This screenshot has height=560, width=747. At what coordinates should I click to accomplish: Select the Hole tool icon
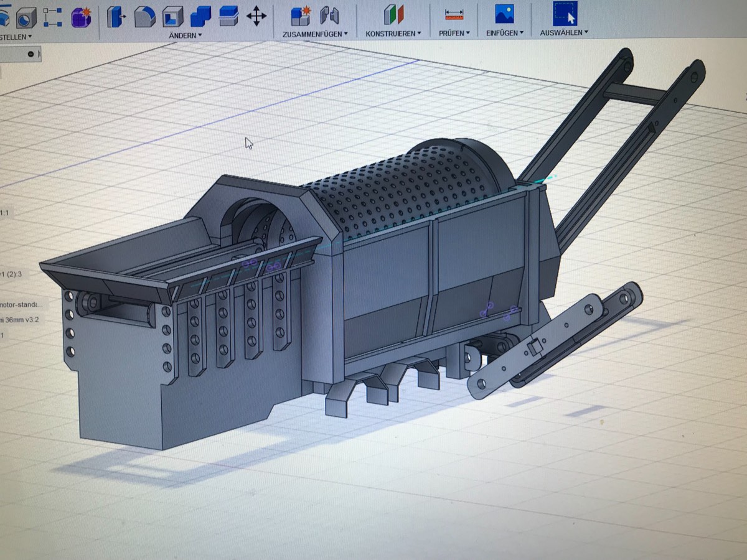(x=25, y=17)
